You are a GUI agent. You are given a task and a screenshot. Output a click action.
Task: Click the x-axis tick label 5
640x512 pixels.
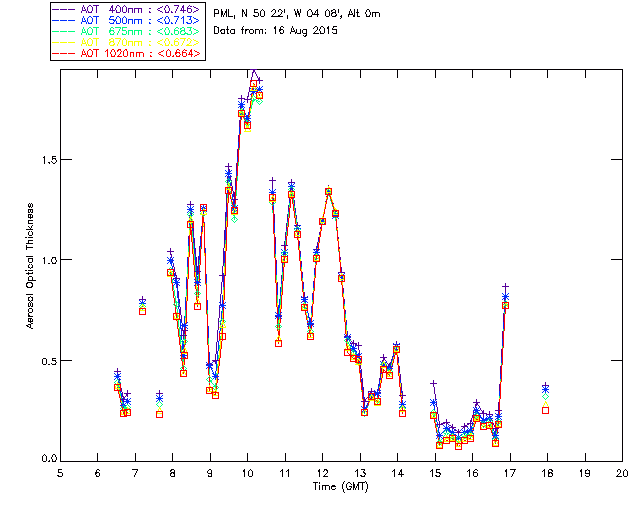click(60, 473)
